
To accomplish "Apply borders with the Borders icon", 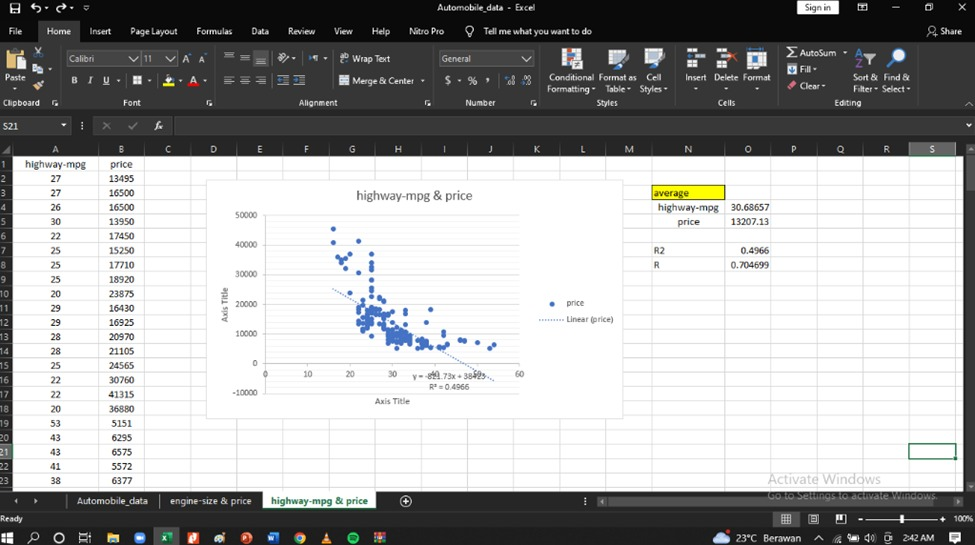I will point(137,80).
